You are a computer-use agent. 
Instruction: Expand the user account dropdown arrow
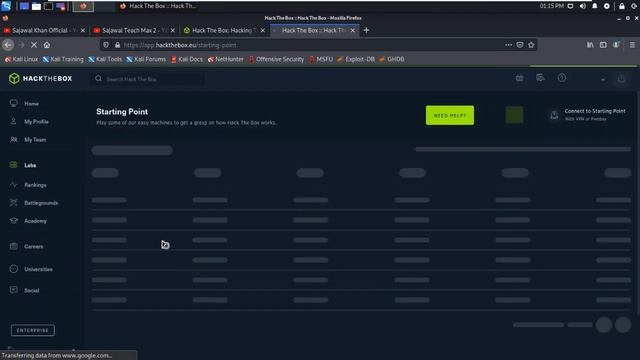coord(603,80)
